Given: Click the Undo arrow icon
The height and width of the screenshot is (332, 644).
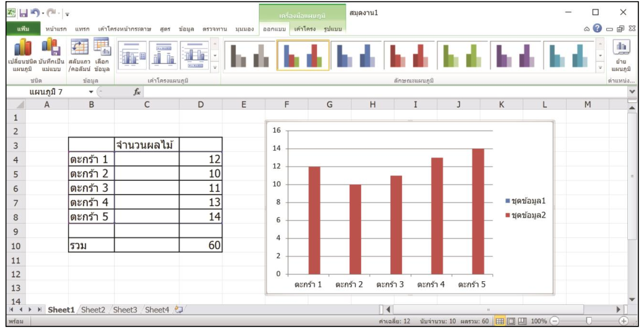Looking at the screenshot, I should click(x=36, y=12).
